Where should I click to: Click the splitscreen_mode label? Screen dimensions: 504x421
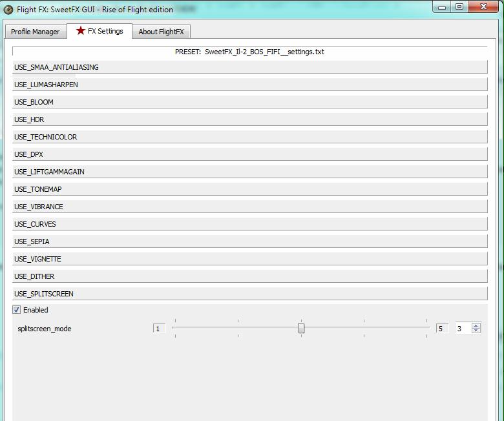[x=45, y=329]
